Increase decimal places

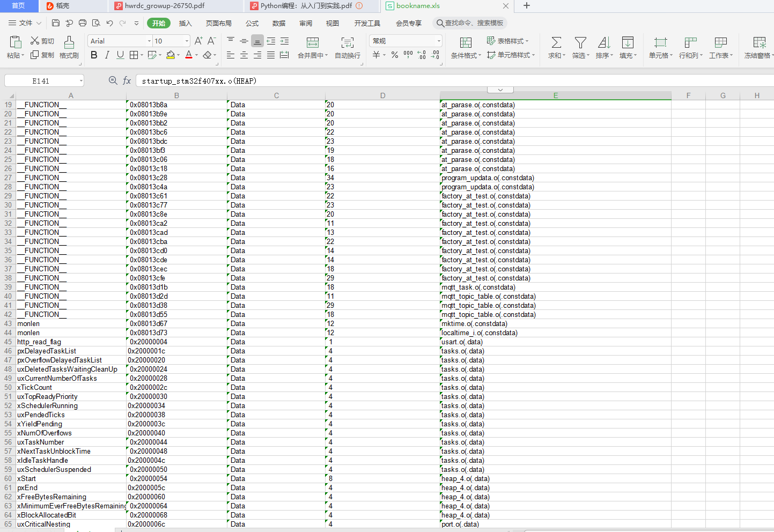(422, 55)
